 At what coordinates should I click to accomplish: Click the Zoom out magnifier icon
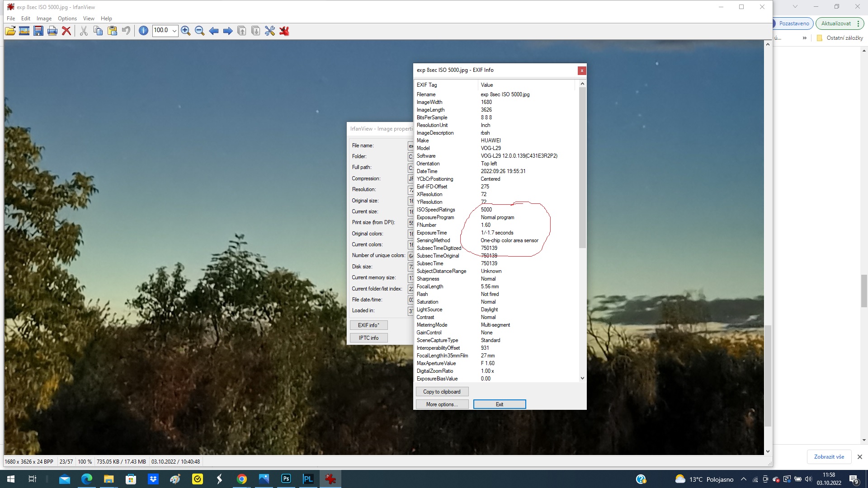point(199,31)
